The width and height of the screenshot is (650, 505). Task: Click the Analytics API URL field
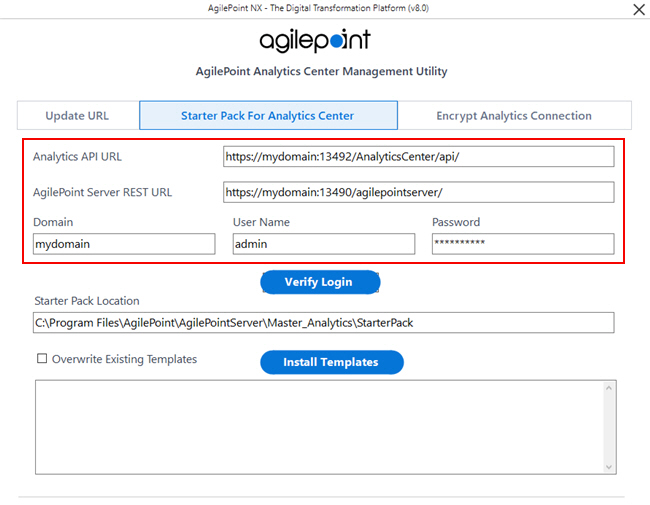pos(419,157)
